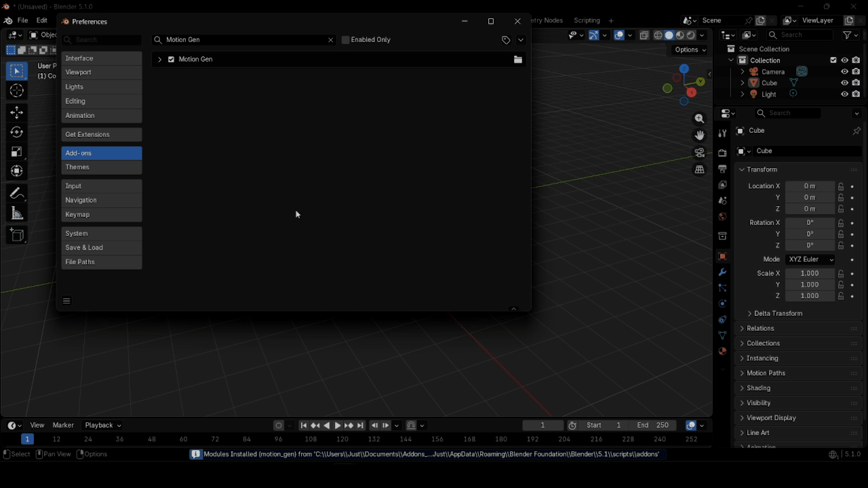This screenshot has height=488, width=868.
Task: Toggle Collection exclude checkbox in outliner
Action: 833,61
